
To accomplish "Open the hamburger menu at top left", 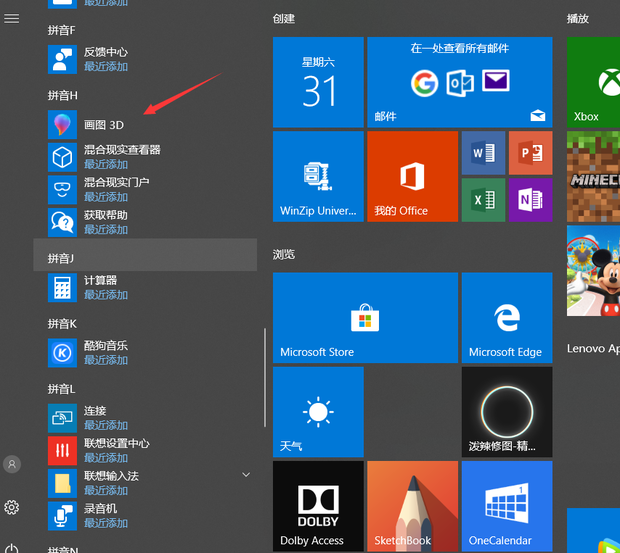I will coord(11,18).
